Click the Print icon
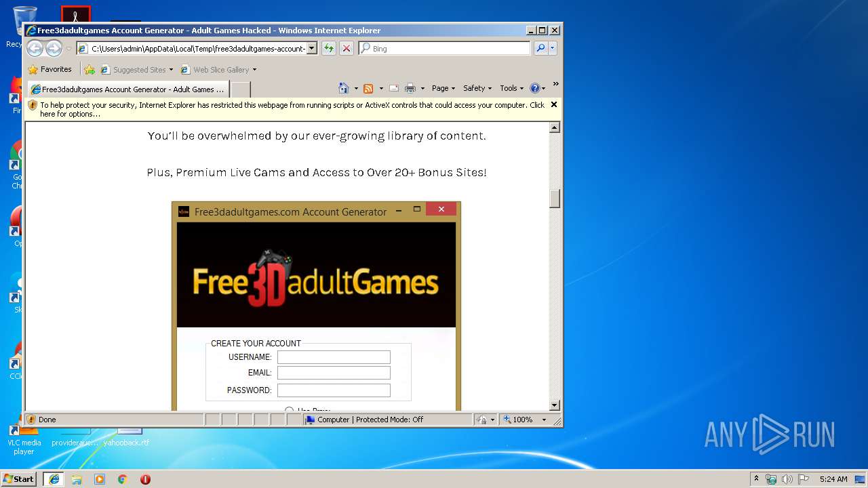The width and height of the screenshot is (868, 488). pos(410,88)
